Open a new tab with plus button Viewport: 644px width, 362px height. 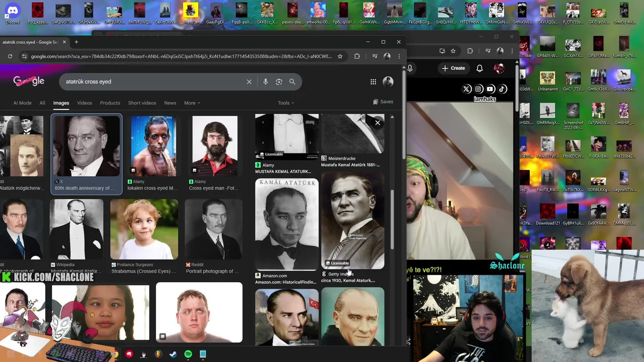[x=76, y=42]
